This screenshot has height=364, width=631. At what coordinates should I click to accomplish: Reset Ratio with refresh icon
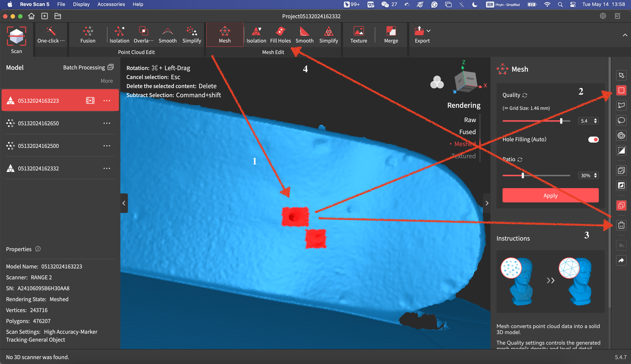[520, 160]
